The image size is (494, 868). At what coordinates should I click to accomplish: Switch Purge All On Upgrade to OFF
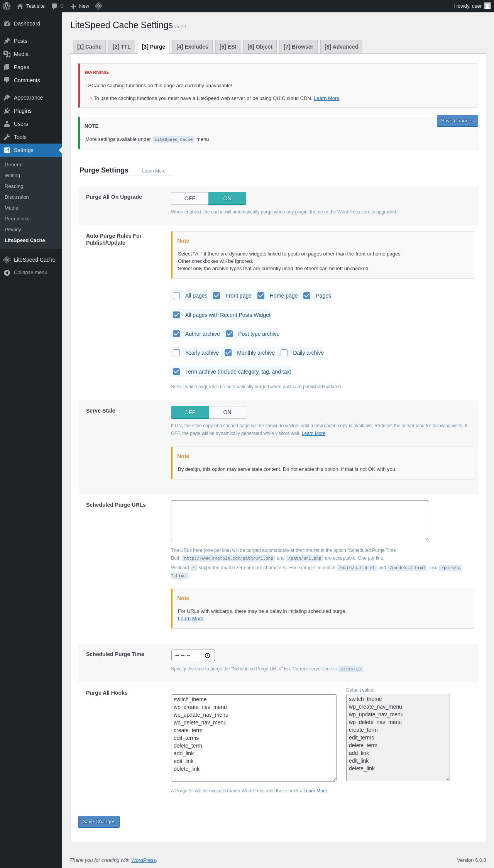click(190, 198)
